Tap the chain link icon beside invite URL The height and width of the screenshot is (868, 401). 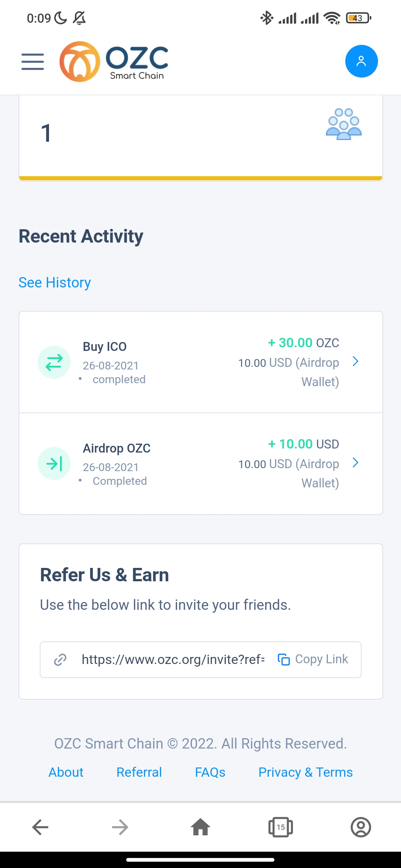(x=60, y=660)
